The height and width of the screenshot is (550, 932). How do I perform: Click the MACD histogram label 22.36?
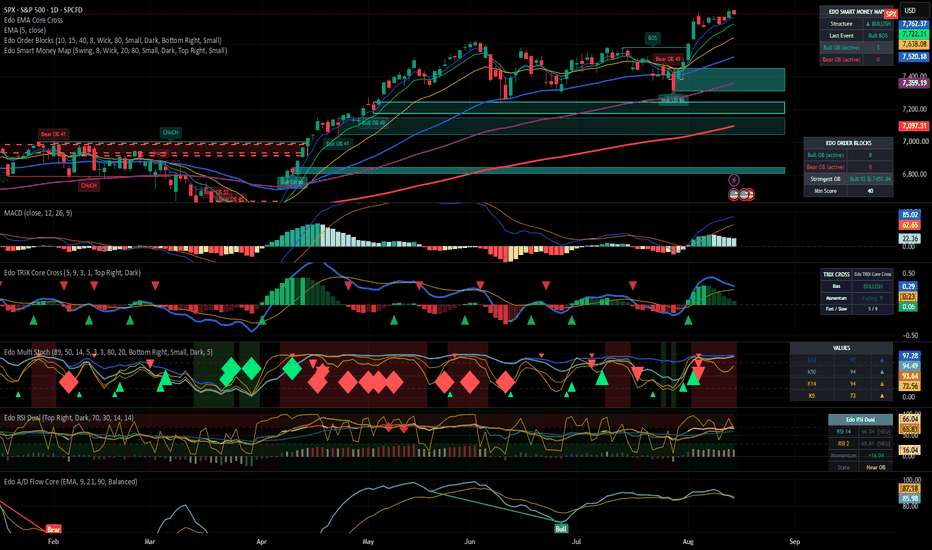pyautogui.click(x=909, y=238)
